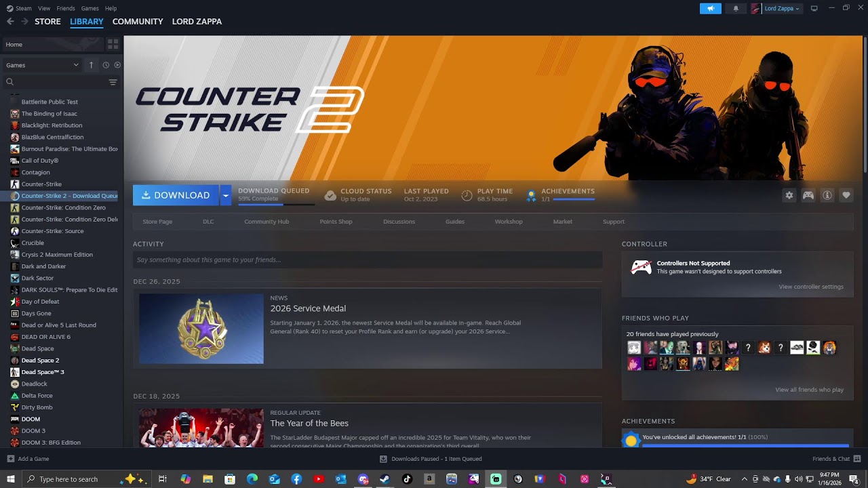Click the sort ascending arrow in library sidebar
Image resolution: width=868 pixels, height=488 pixels.
[x=92, y=65]
